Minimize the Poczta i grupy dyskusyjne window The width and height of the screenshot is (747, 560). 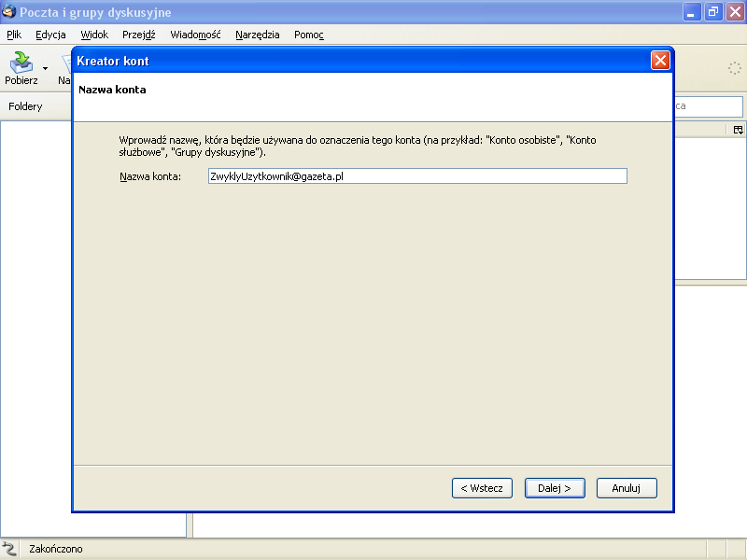(x=691, y=12)
